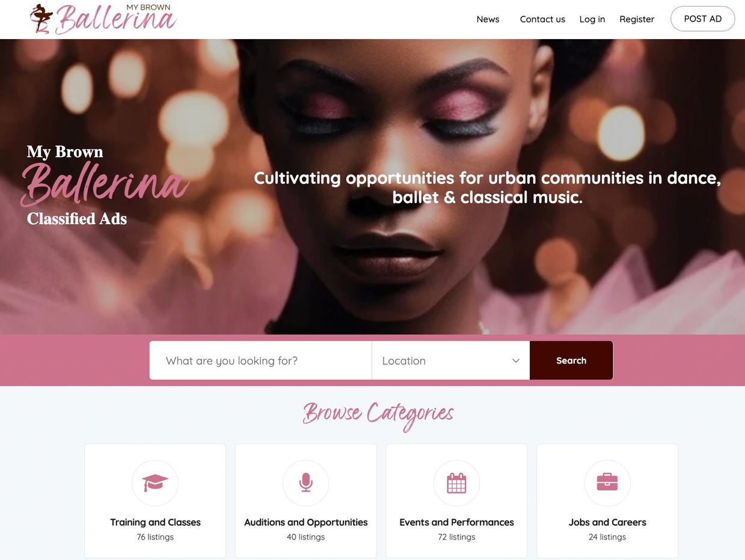Click the ballerina silhouette in the logo
Screen dimensions: 745x560
pos(41,19)
